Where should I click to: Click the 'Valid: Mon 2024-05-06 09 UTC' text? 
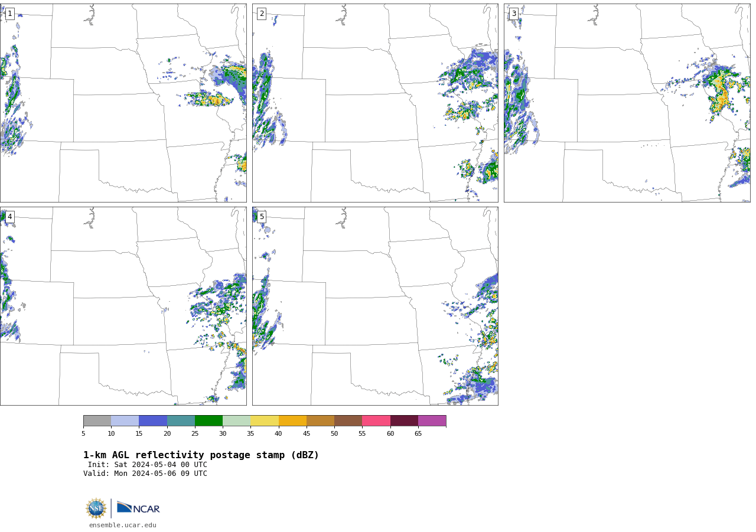point(145,474)
